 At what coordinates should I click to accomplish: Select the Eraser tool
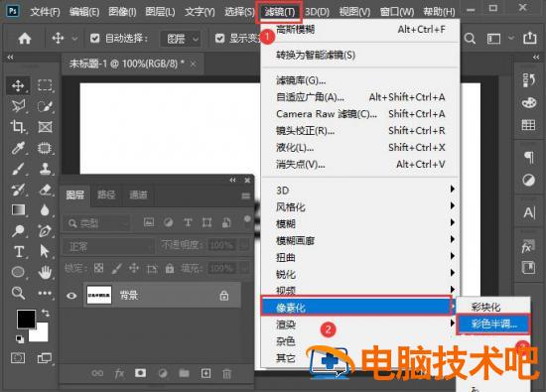click(45, 190)
